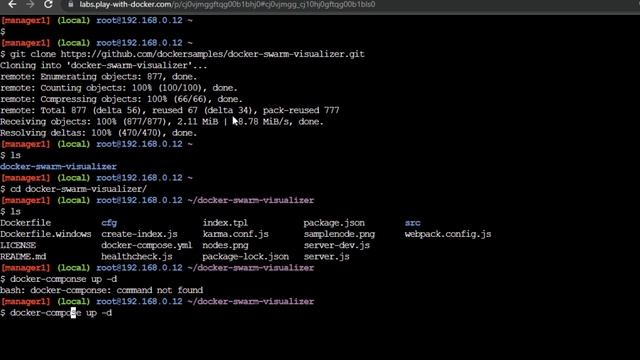Screen dimensions: 640x360
Task: Reload the page with refresh icon
Action: pos(48,4)
